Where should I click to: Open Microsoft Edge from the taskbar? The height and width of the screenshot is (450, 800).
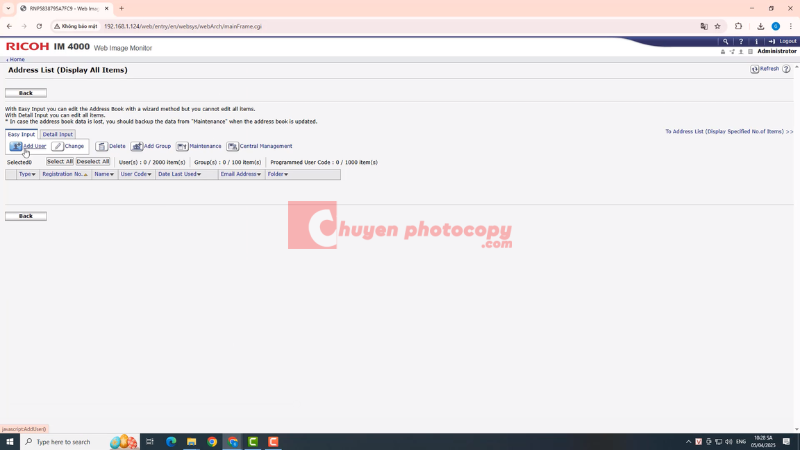click(x=171, y=442)
